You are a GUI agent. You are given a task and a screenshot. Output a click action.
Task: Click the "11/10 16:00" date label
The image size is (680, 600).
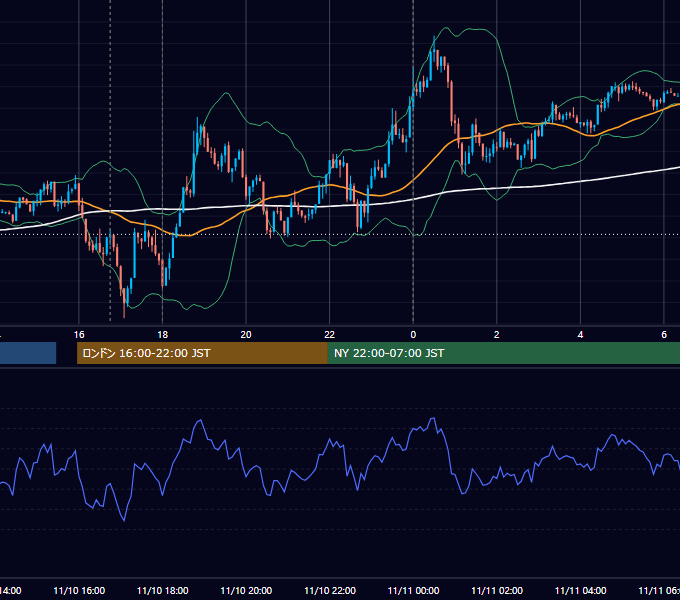[79, 590]
